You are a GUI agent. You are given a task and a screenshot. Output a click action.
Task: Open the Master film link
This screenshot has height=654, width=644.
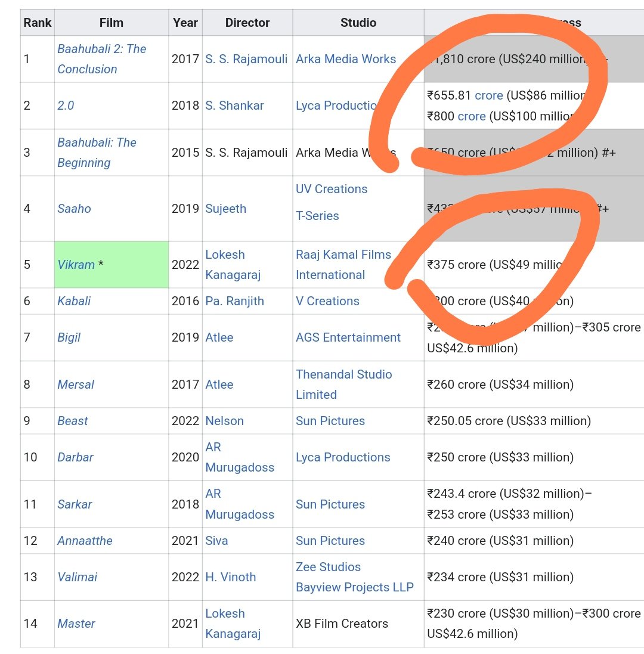(x=76, y=624)
